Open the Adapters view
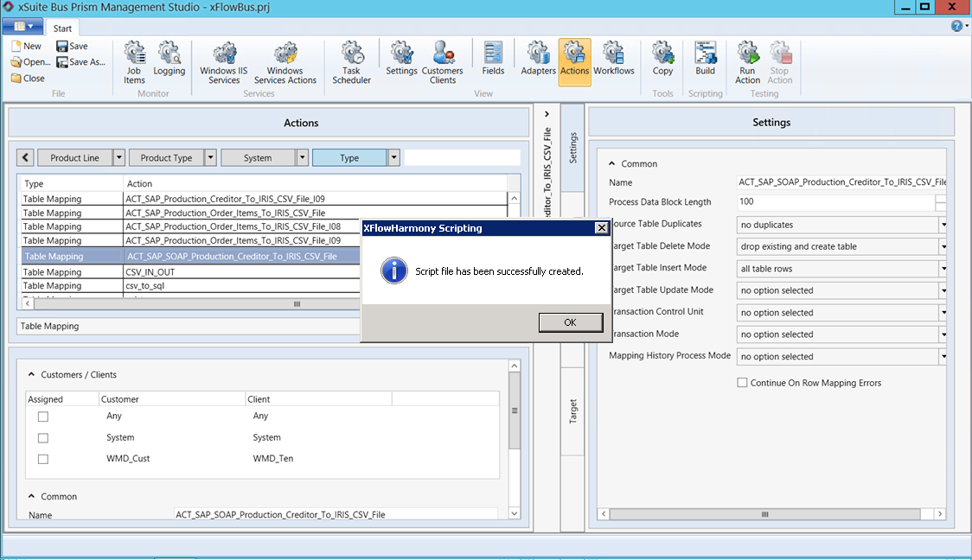This screenshot has height=560, width=972. point(538,60)
